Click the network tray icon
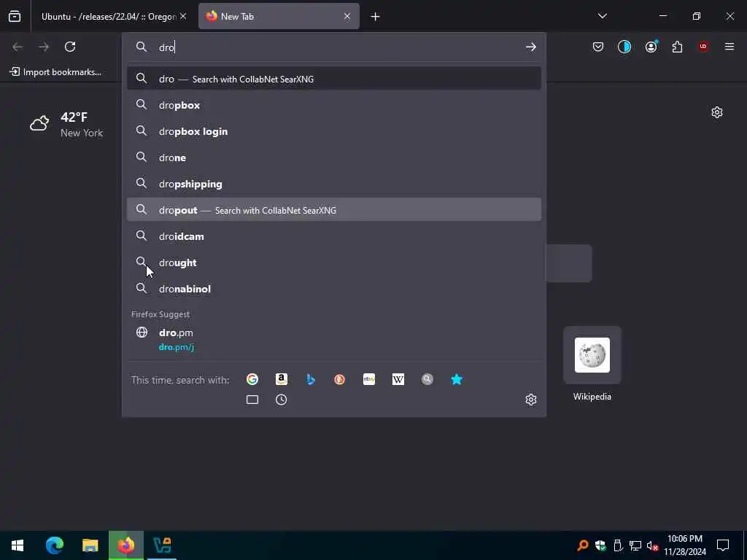Viewport: 747px width, 560px height. [x=635, y=545]
